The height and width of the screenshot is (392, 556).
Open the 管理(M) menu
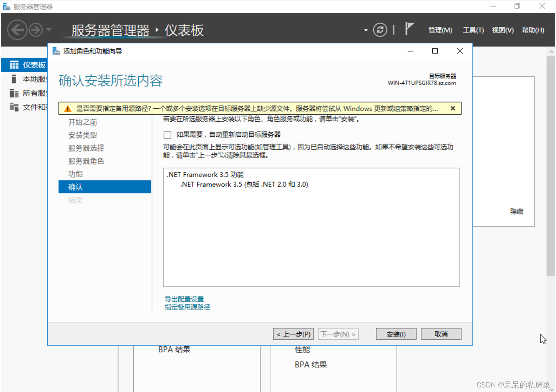click(440, 30)
